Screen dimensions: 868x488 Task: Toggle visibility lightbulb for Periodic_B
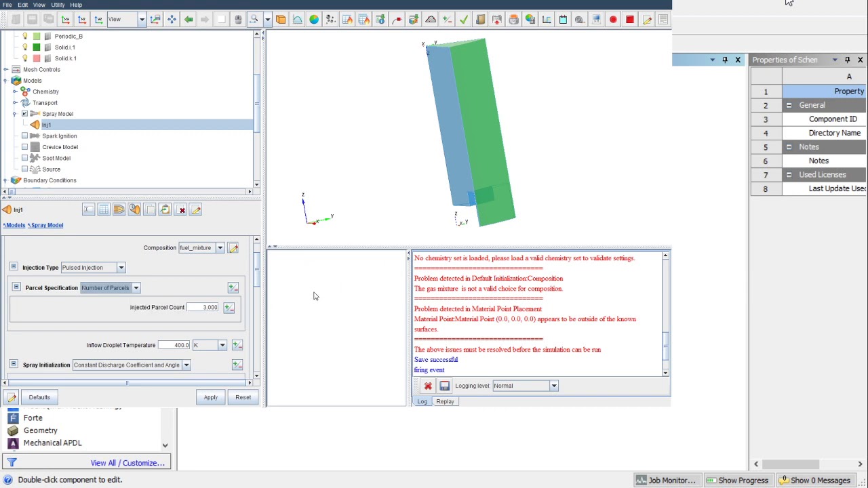[25, 36]
